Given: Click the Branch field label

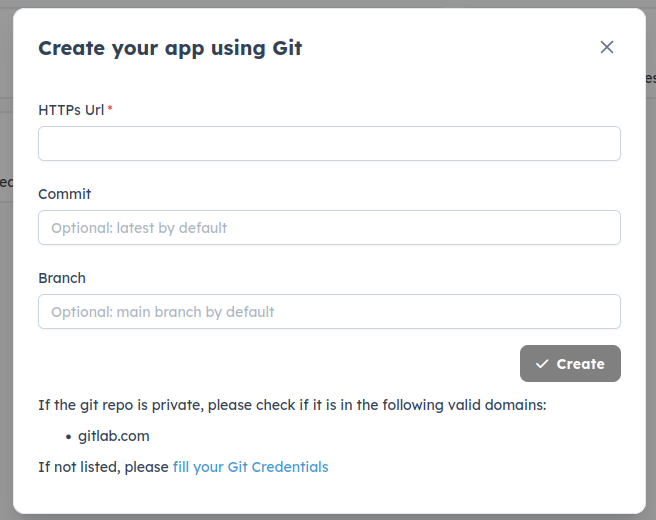Looking at the screenshot, I should tap(62, 278).
